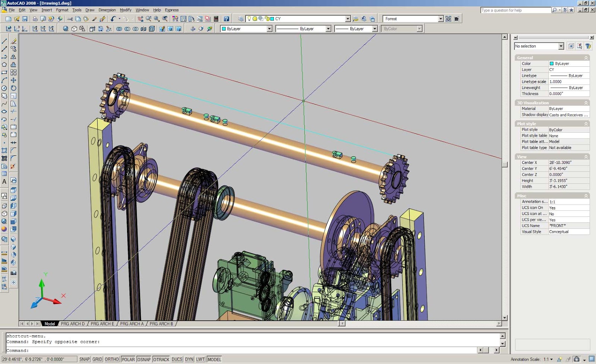Click the Undo arrow icon
596x364 pixels.
click(x=113, y=19)
